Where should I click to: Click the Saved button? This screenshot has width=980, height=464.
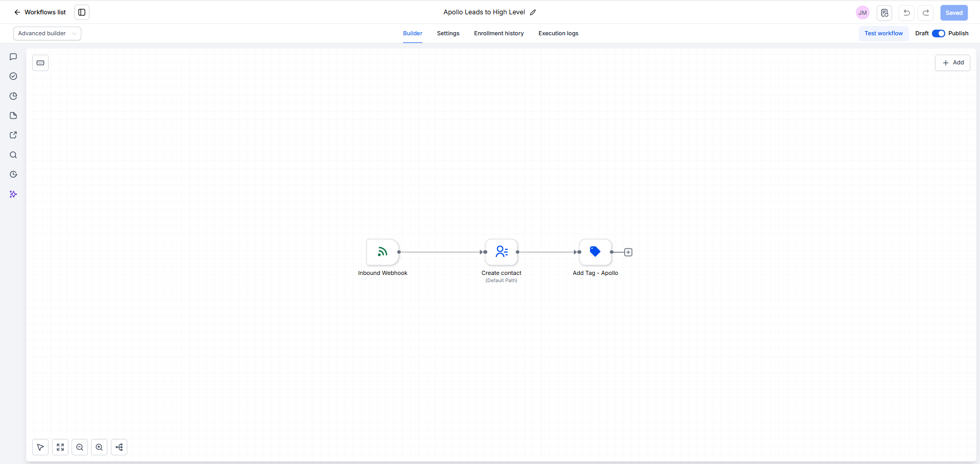954,13
